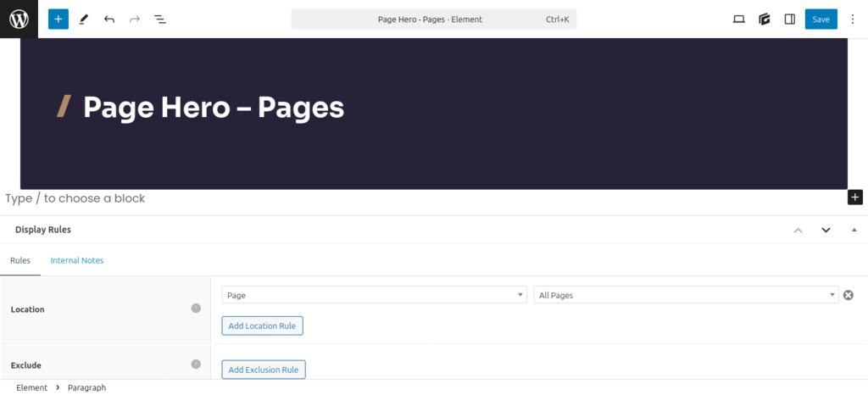Image resolution: width=868 pixels, height=395 pixels.
Task: Select Paragraph in the breadcrumb
Action: click(87, 388)
